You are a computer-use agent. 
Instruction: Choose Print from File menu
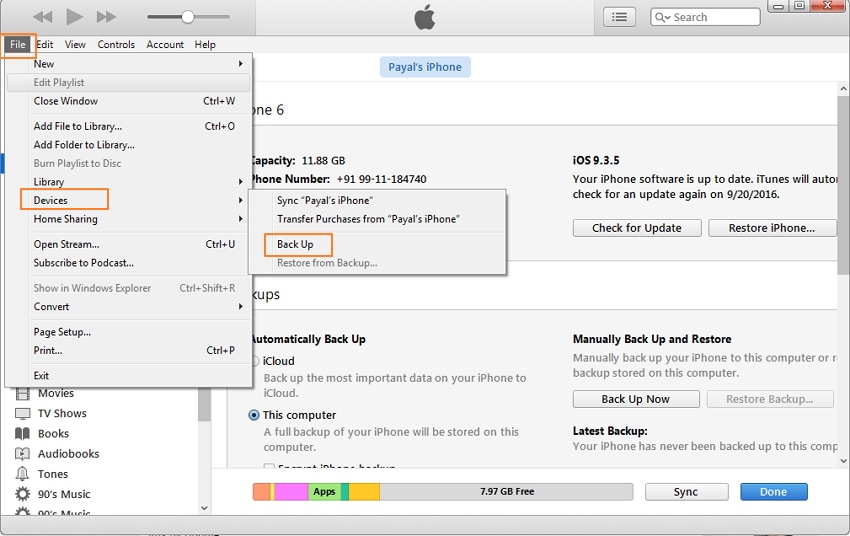(x=128, y=351)
